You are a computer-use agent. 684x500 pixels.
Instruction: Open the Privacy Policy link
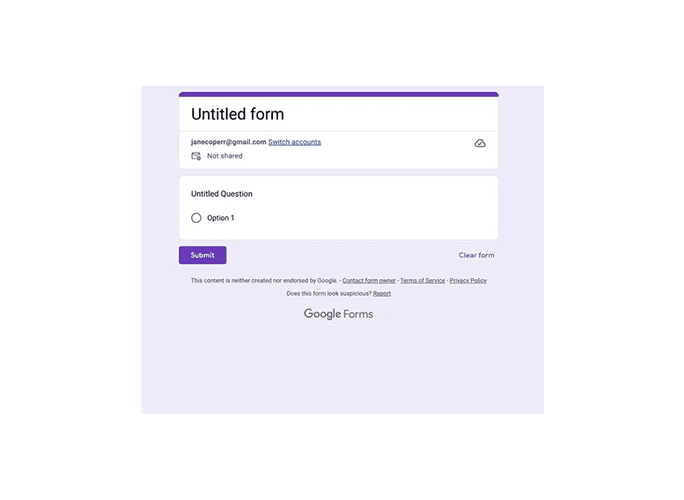point(468,281)
